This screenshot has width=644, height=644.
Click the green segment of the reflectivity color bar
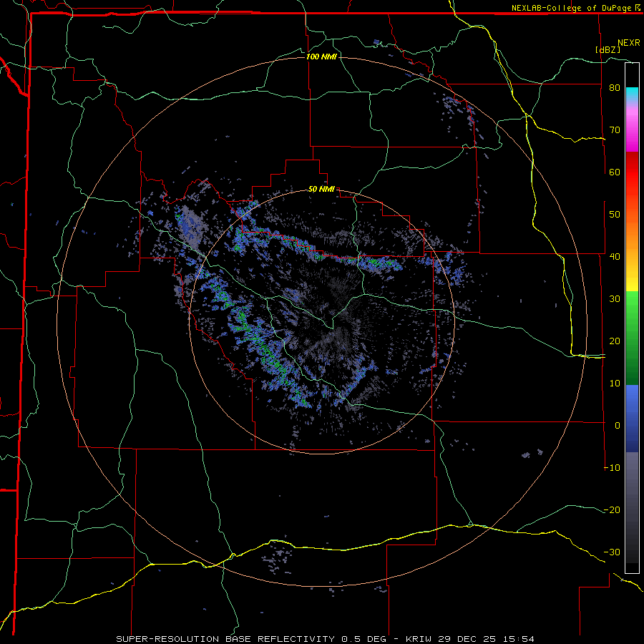point(632,338)
